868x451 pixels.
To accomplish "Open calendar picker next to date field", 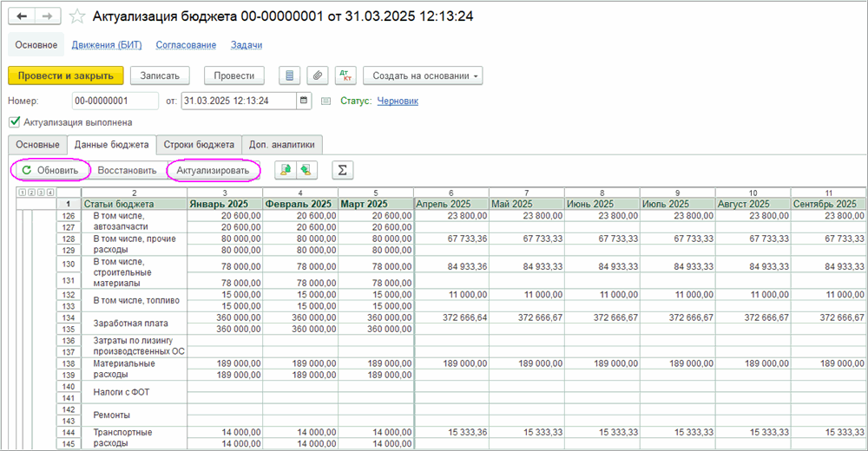I will tap(303, 101).
